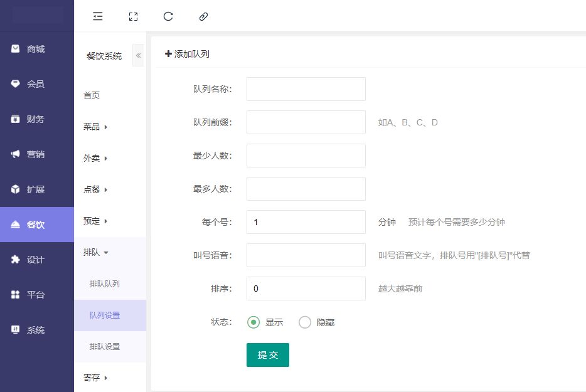The width and height of the screenshot is (586, 392).
Task: Click the refresh page icon
Action: [168, 16]
